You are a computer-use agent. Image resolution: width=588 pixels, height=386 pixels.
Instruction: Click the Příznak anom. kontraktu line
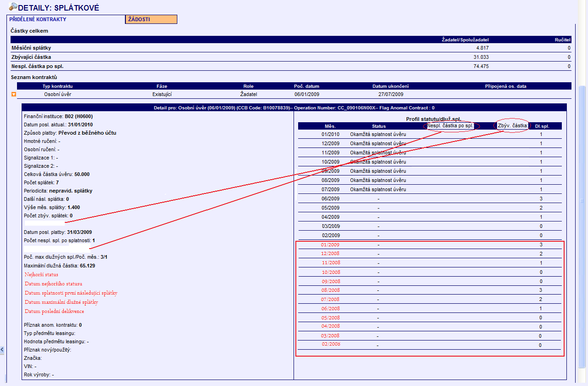[x=53, y=325]
